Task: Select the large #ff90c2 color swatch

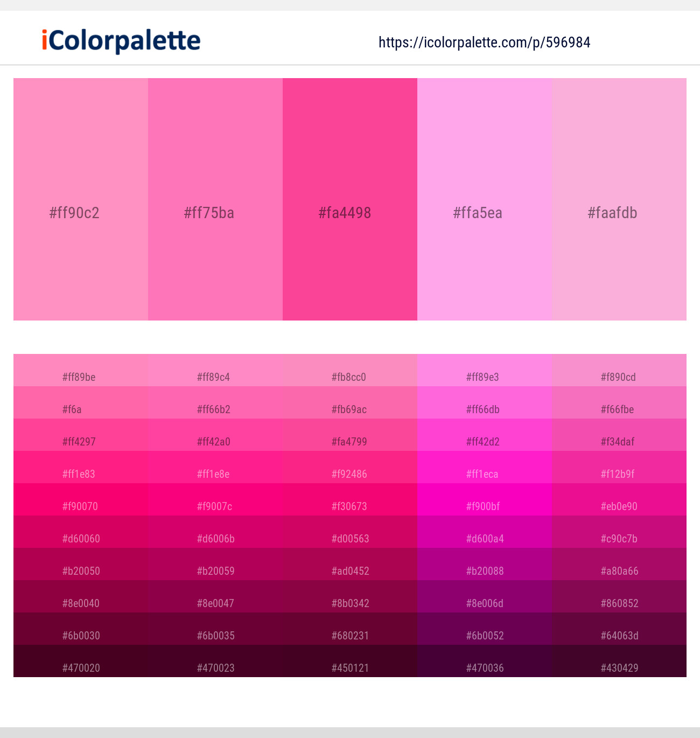Action: pos(81,199)
